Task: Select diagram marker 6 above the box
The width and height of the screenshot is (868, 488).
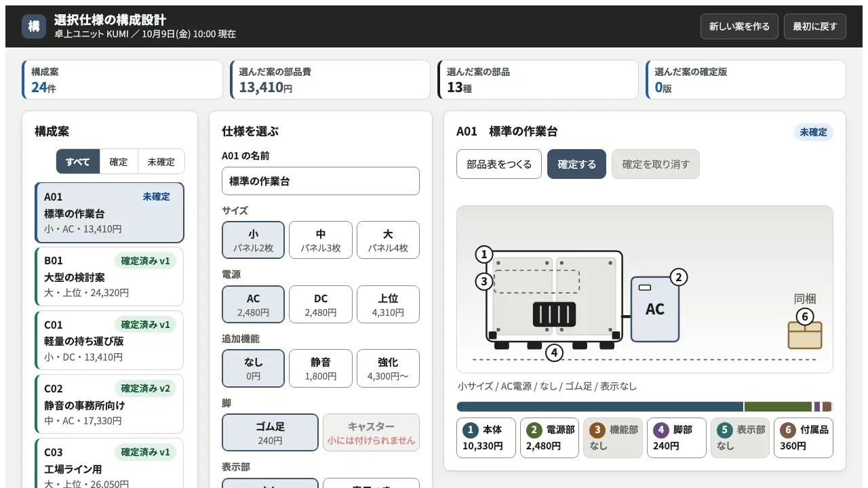Action: click(804, 317)
